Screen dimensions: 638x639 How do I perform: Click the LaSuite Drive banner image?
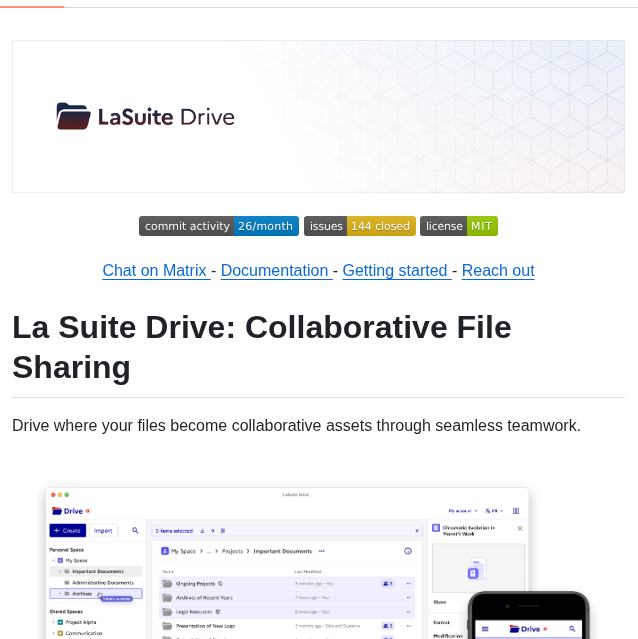click(319, 117)
